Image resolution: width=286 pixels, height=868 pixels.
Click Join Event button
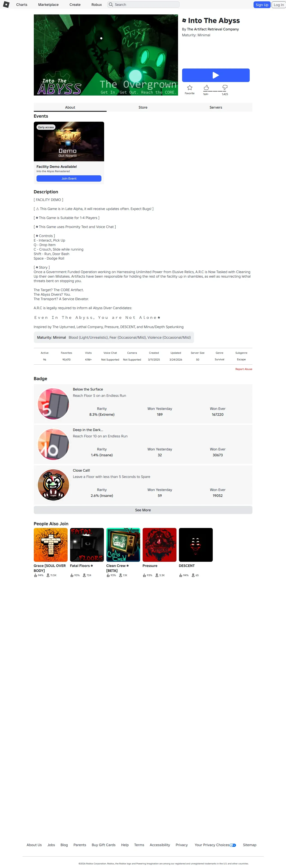pyautogui.click(x=69, y=179)
